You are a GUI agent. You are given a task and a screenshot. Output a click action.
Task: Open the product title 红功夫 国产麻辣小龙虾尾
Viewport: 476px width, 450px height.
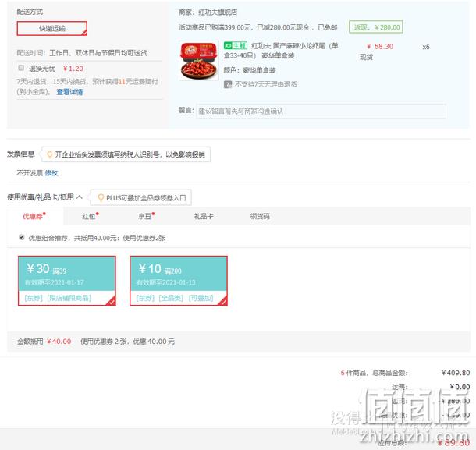281,51
